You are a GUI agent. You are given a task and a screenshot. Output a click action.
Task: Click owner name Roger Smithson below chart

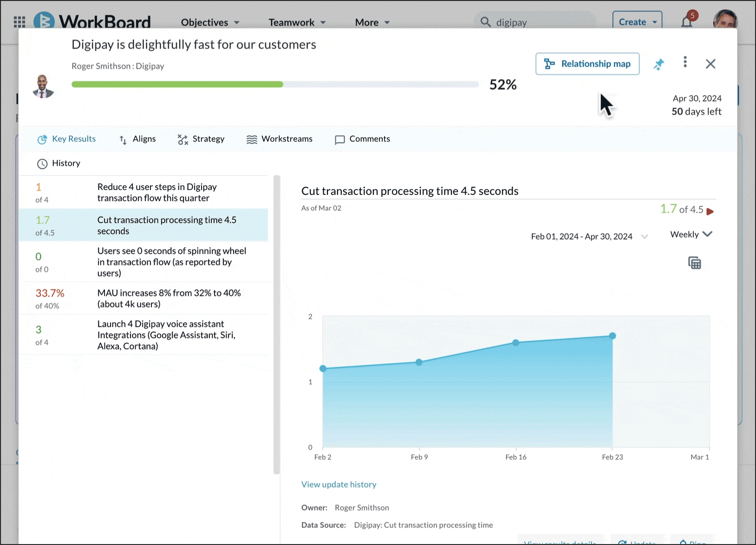pos(362,507)
